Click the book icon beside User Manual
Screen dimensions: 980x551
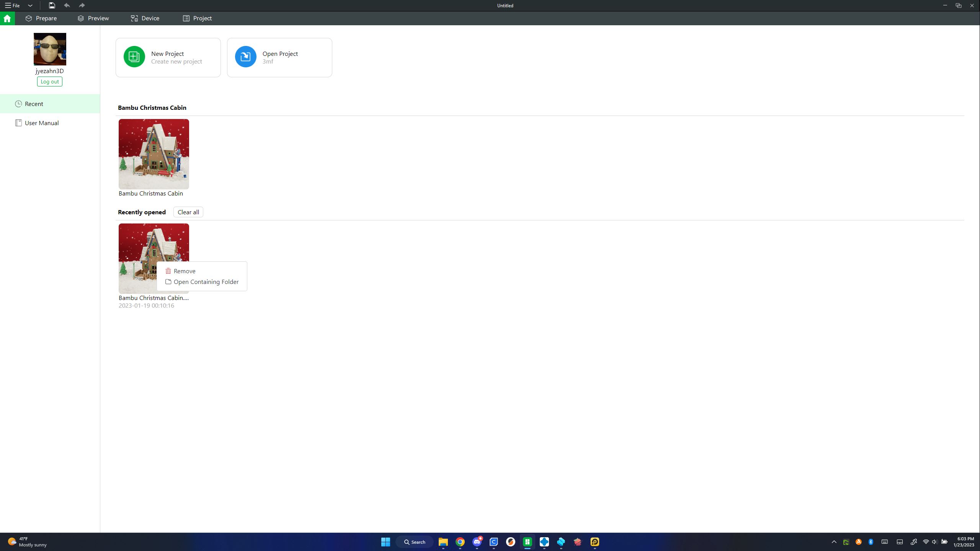[18, 123]
